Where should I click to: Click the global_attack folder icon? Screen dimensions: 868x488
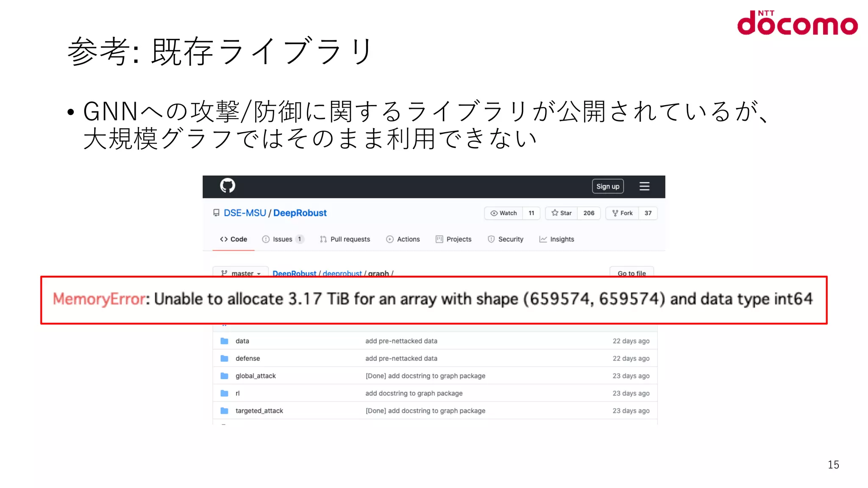pyautogui.click(x=225, y=376)
